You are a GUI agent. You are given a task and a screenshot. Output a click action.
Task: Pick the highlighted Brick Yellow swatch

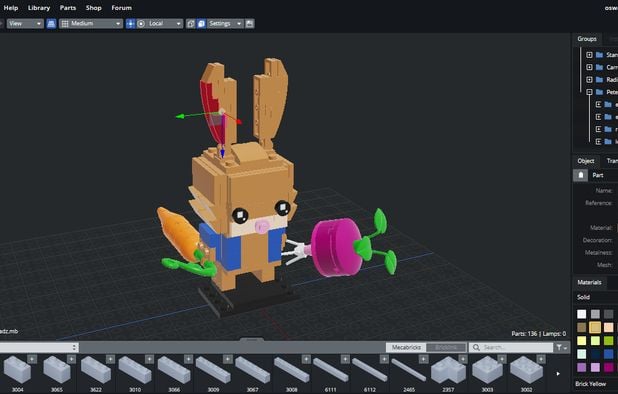coord(595,327)
